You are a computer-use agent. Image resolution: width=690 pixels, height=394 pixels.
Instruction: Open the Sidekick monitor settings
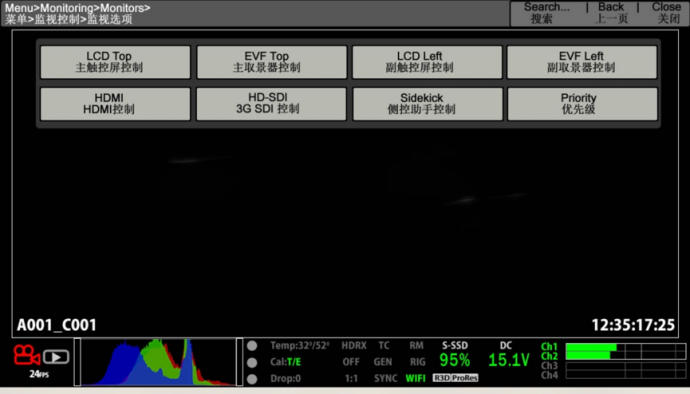coord(427,104)
